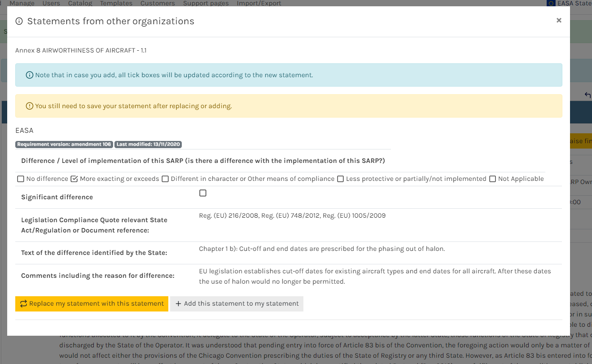Check the No difference checkbox
The height and width of the screenshot is (364, 592).
click(x=20, y=179)
